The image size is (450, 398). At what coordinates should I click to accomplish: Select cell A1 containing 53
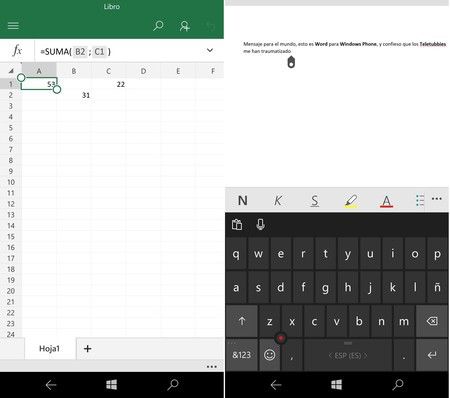[39, 84]
